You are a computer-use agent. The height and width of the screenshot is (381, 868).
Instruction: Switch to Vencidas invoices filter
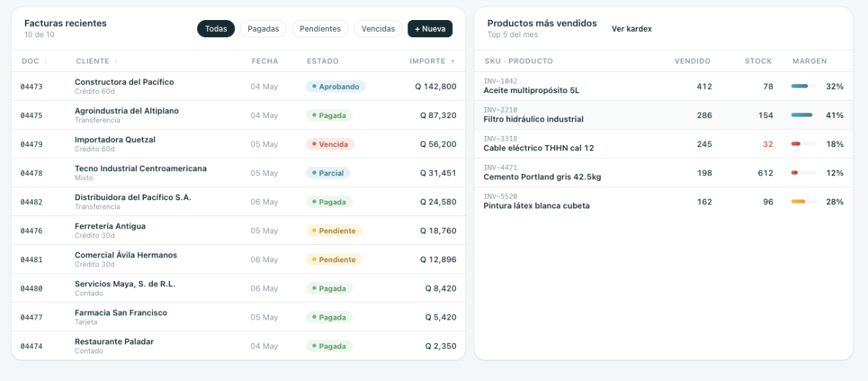click(x=378, y=29)
